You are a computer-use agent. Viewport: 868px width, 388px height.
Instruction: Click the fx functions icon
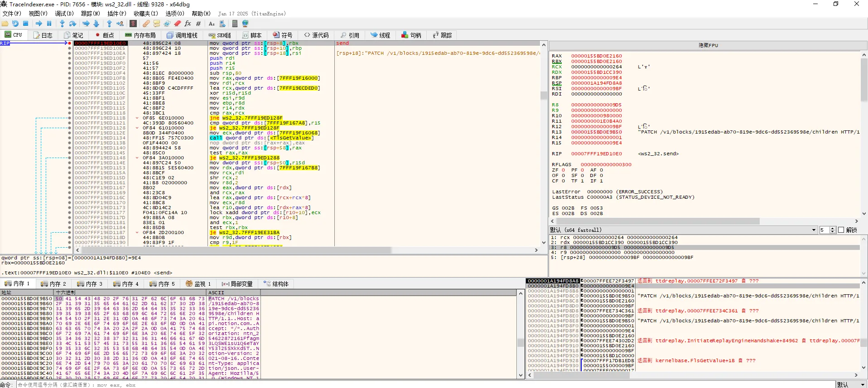[x=188, y=24]
